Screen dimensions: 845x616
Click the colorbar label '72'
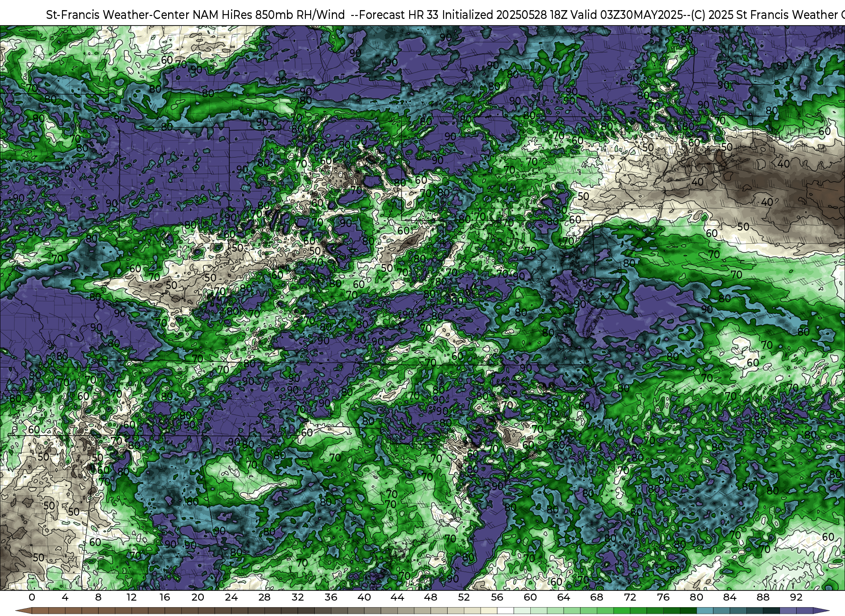point(630,597)
